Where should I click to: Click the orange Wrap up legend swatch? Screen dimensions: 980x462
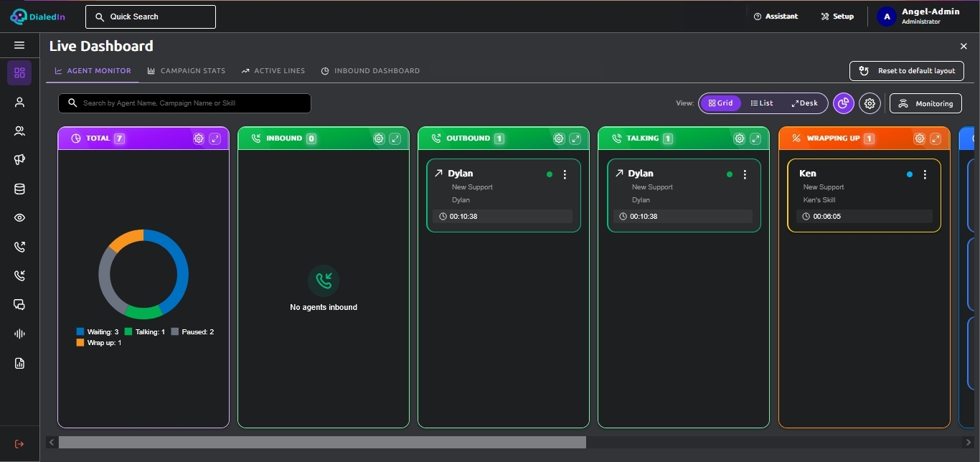[x=80, y=343]
